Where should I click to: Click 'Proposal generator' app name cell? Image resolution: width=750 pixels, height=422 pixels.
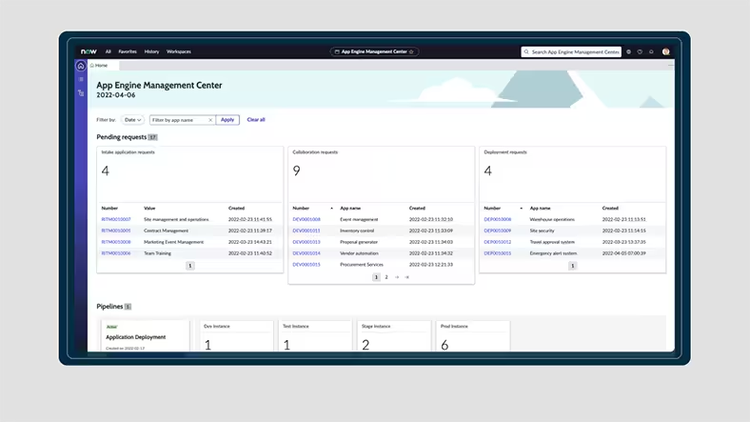[x=359, y=242]
